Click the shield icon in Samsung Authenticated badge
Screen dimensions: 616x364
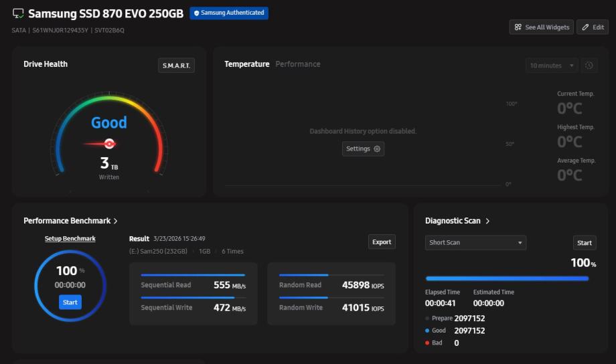[196, 13]
